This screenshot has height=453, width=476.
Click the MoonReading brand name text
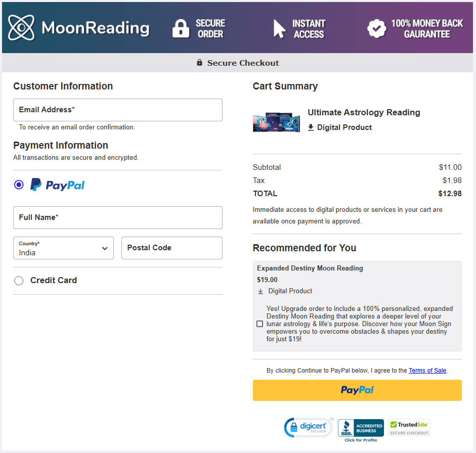tap(95, 28)
